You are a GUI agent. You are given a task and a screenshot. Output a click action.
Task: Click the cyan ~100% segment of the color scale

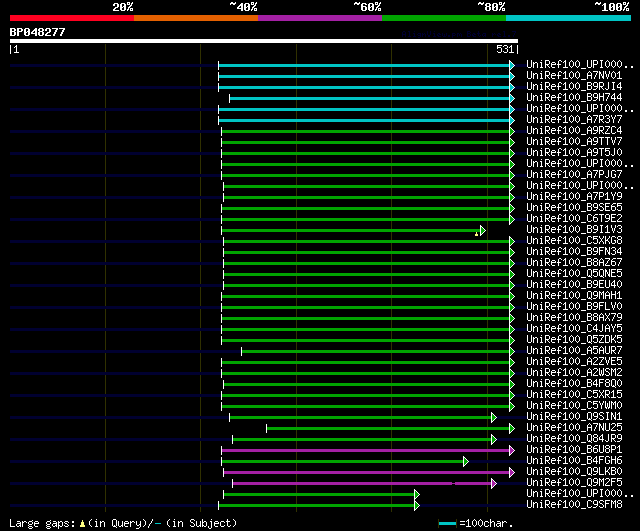tap(569, 18)
